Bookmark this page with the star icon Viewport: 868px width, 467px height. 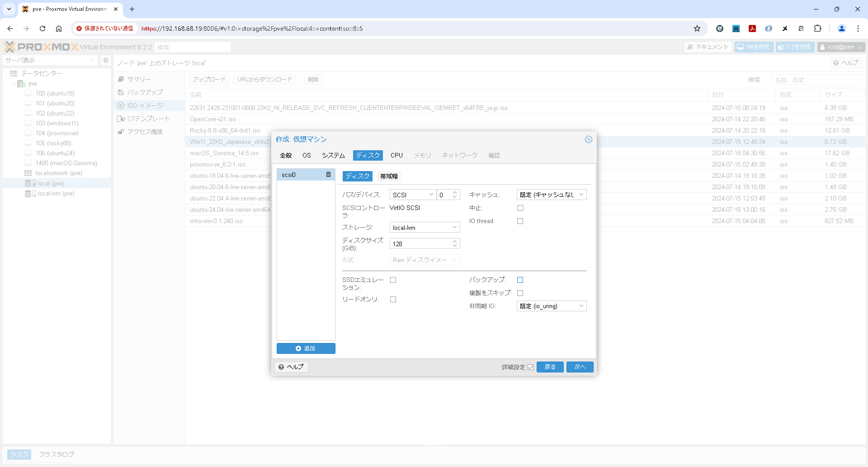point(697,29)
